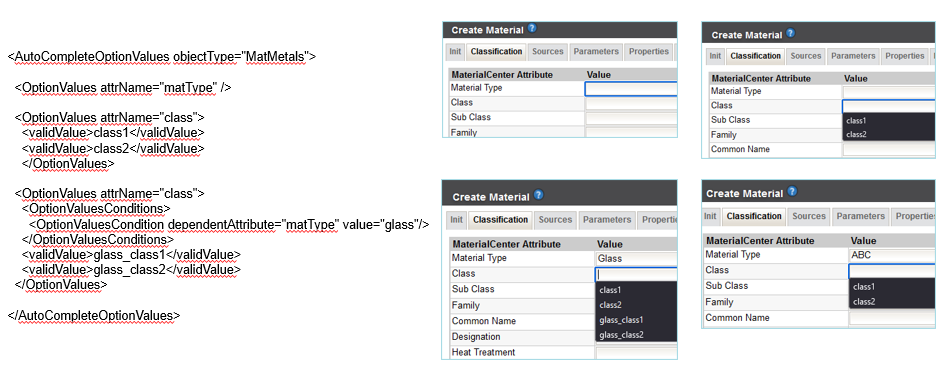Open help icon in the ABC material panel
This screenshot has height=365, width=938.
[x=792, y=191]
